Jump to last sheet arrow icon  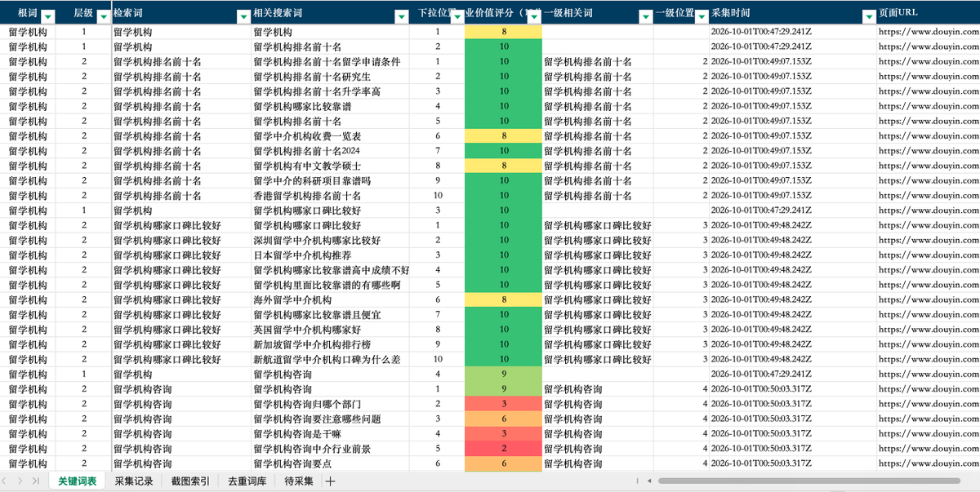(36, 481)
